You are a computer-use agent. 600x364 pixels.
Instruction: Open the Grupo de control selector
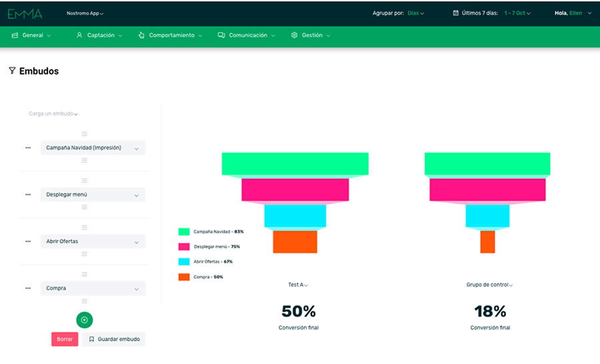tap(489, 285)
